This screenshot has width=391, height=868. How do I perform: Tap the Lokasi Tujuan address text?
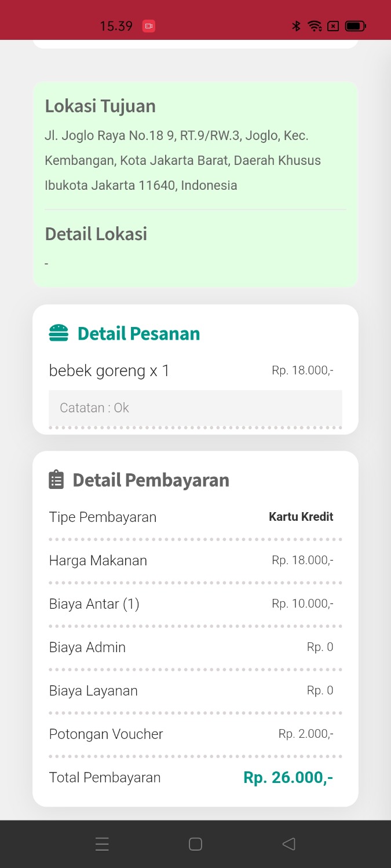pos(182,160)
